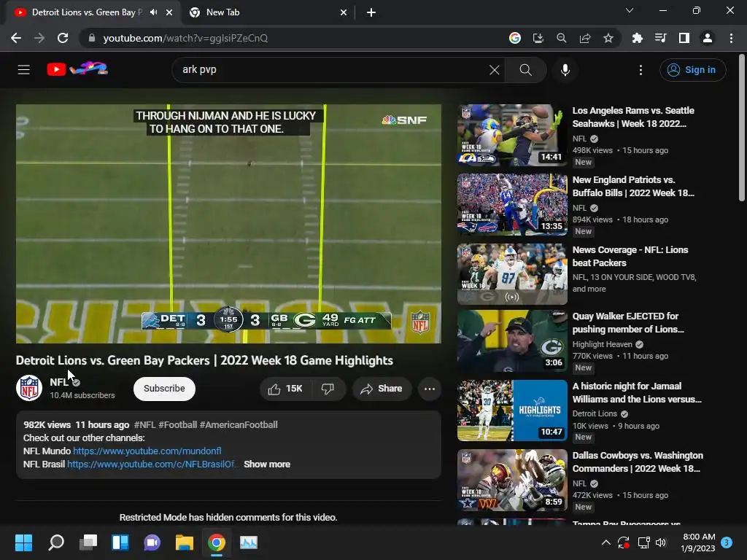Screen dimensions: 747x560
Task: Open News Coverage Lions beat Packers thumbnail
Action: pyautogui.click(x=512, y=274)
